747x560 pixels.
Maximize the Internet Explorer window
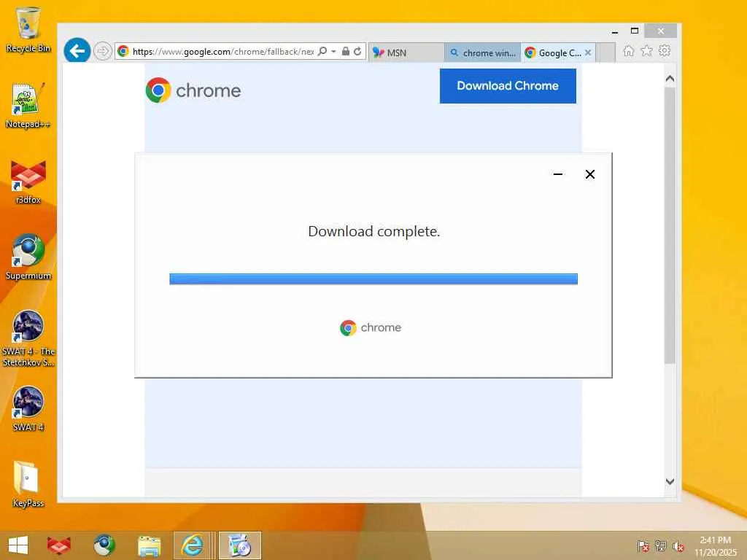pyautogui.click(x=635, y=31)
